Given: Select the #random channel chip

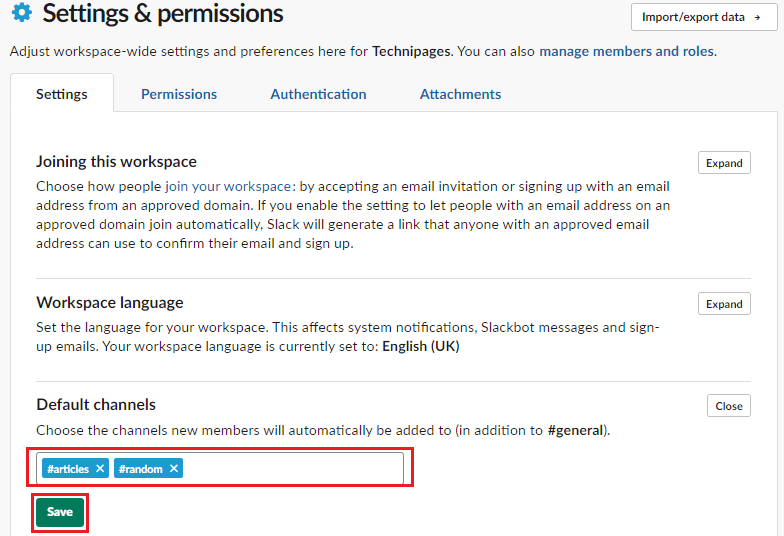Looking at the screenshot, I should [141, 468].
